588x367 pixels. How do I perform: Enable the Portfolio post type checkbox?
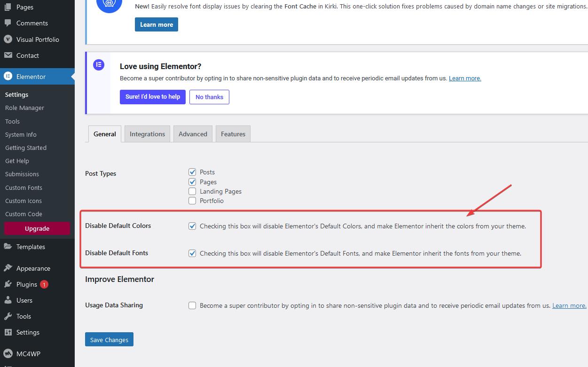pyautogui.click(x=192, y=201)
